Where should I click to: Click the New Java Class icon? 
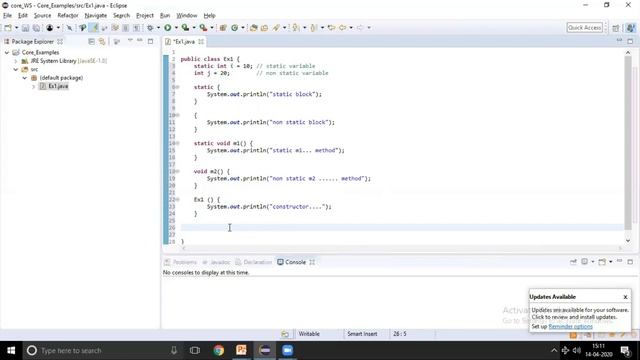(234, 28)
